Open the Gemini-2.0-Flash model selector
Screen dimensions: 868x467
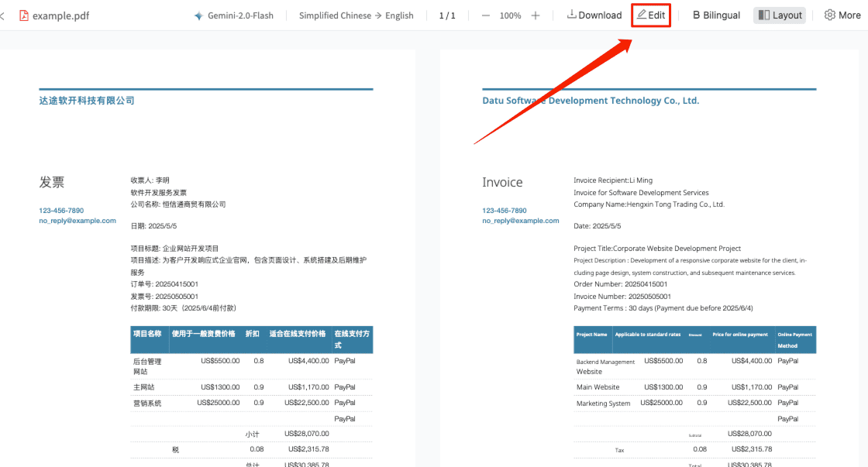[233, 15]
